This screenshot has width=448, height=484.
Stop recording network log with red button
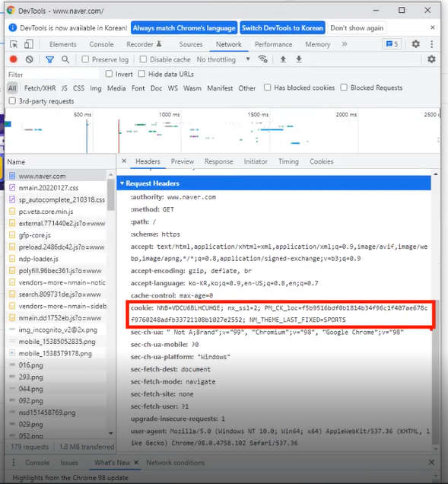[x=13, y=59]
